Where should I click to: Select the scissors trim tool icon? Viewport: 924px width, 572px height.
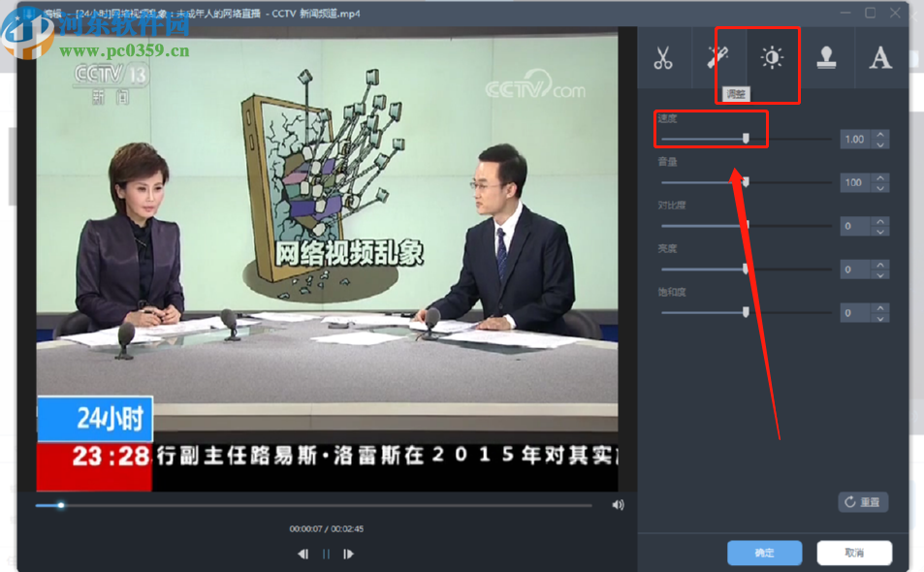[x=664, y=58]
